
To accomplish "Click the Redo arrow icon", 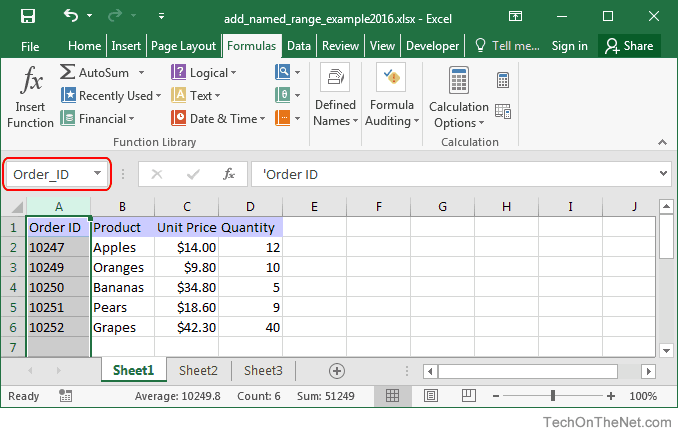I will (115, 16).
